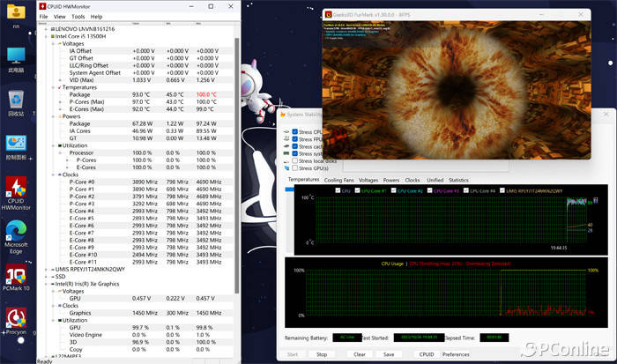Viewport: 617px width, 364px height.
Task: Click the Utilization node icon under Intel Core
Action: click(60, 145)
